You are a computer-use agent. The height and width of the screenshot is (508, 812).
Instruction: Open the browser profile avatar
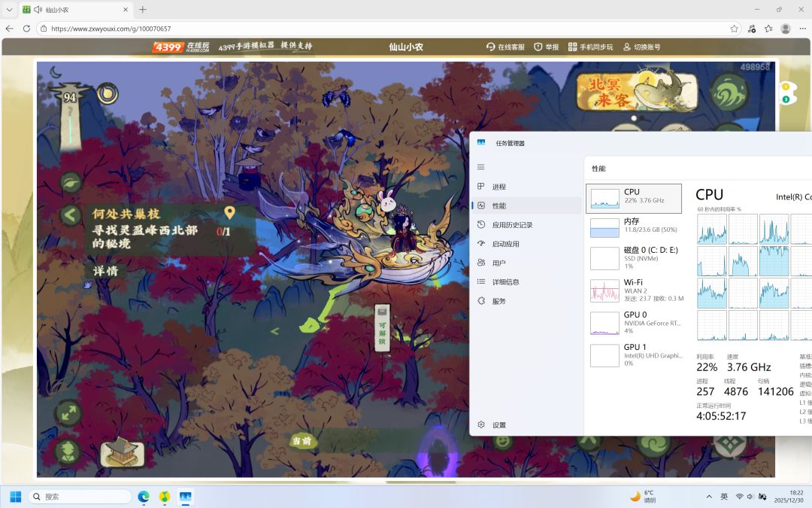[786, 29]
